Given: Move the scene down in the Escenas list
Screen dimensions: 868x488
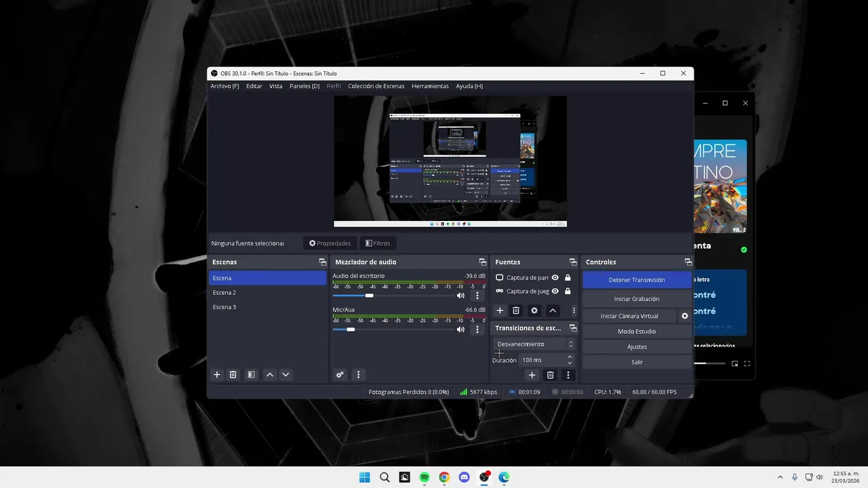Looking at the screenshot, I should [x=285, y=375].
